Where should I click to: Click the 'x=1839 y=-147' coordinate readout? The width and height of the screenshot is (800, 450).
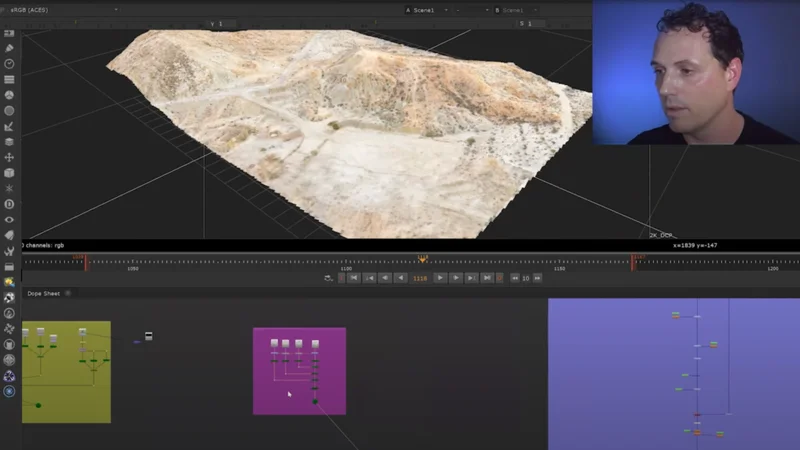(695, 245)
